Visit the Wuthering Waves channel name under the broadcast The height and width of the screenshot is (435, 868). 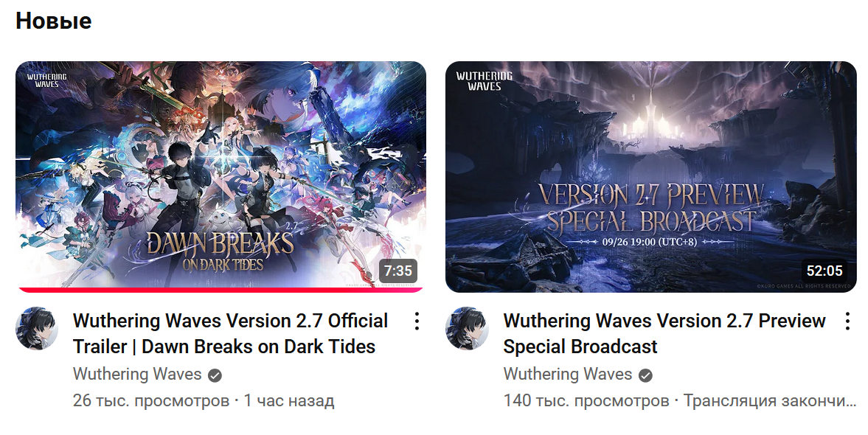click(x=567, y=374)
